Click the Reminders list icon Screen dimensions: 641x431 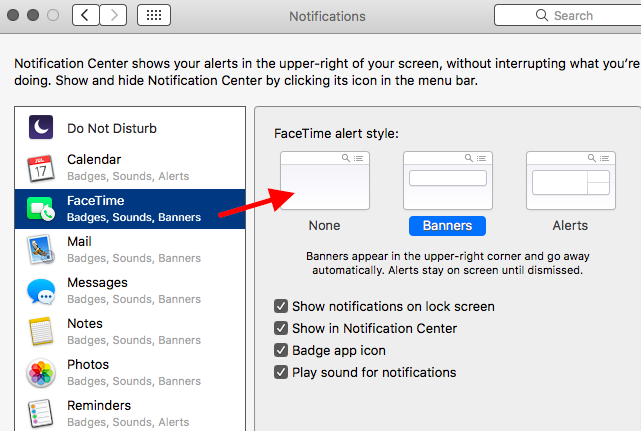(41, 413)
